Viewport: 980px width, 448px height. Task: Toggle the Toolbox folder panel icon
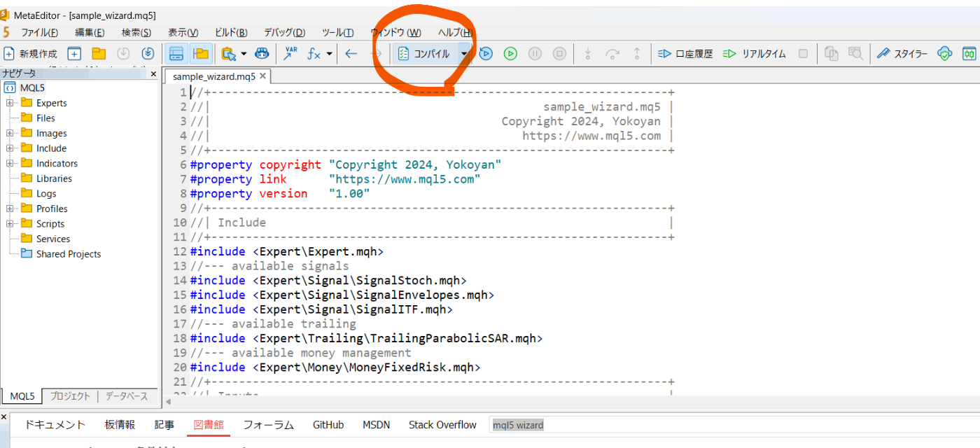(x=202, y=53)
